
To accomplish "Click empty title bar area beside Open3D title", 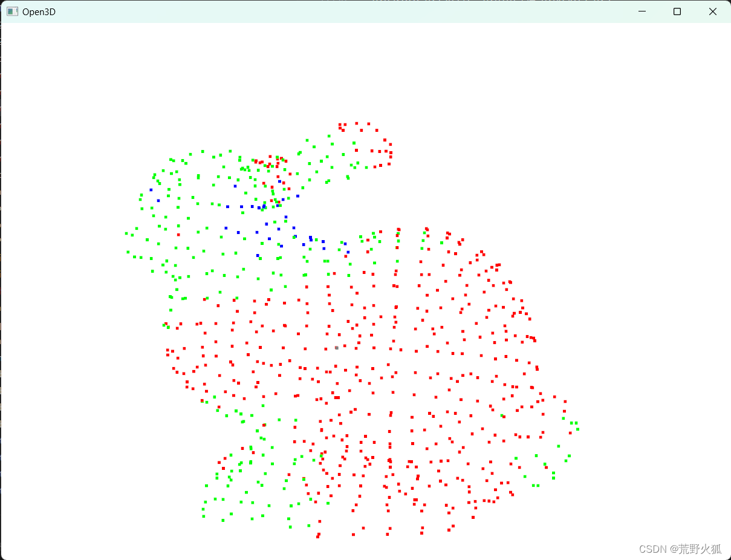I will point(302,11).
